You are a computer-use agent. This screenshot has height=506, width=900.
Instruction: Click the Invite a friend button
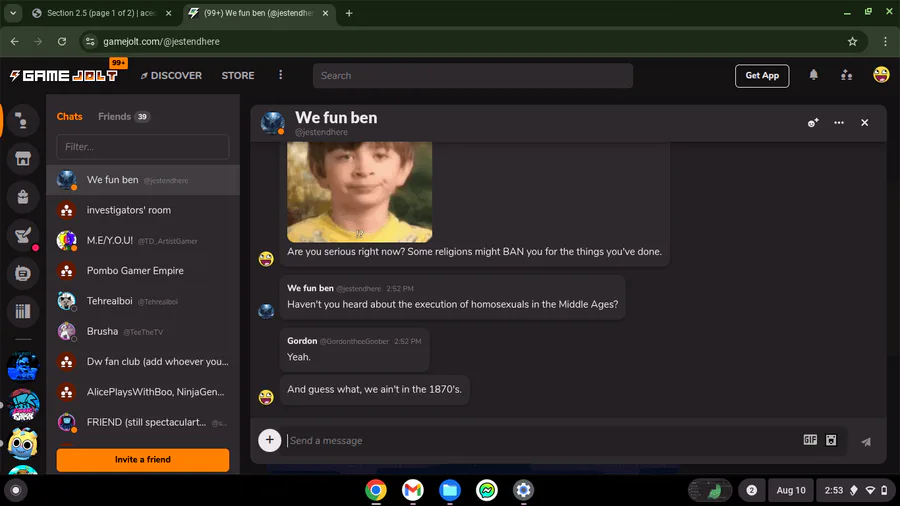point(143,460)
